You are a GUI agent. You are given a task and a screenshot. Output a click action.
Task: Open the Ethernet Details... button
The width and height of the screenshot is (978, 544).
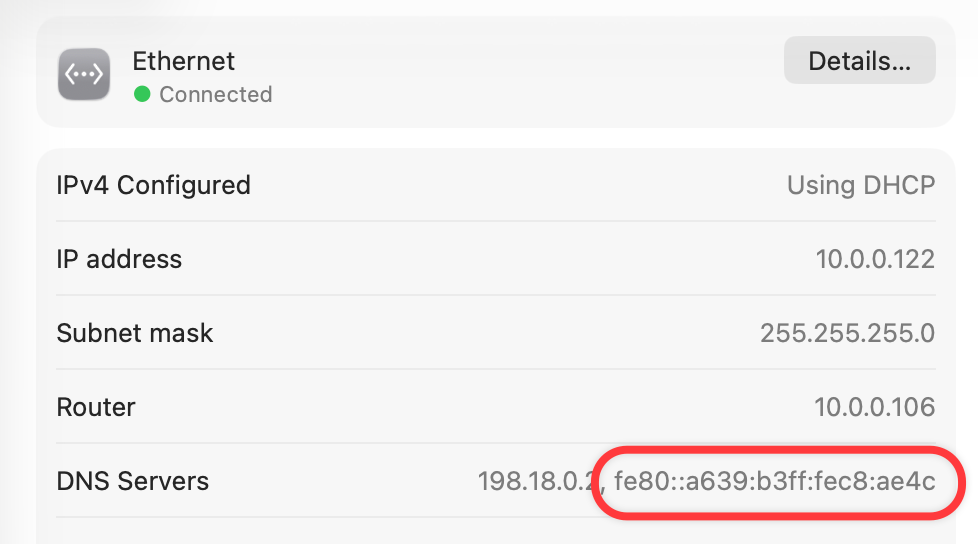pyautogui.click(x=859, y=61)
